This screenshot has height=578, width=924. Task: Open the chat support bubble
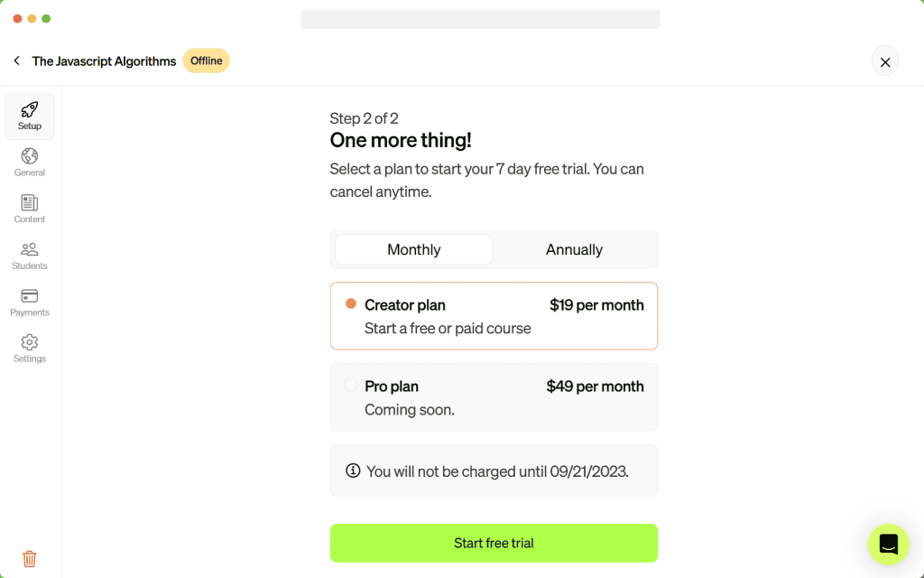888,545
